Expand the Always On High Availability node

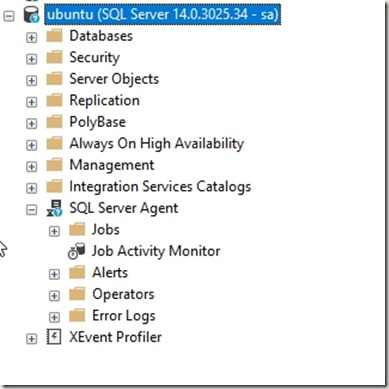coord(31,145)
